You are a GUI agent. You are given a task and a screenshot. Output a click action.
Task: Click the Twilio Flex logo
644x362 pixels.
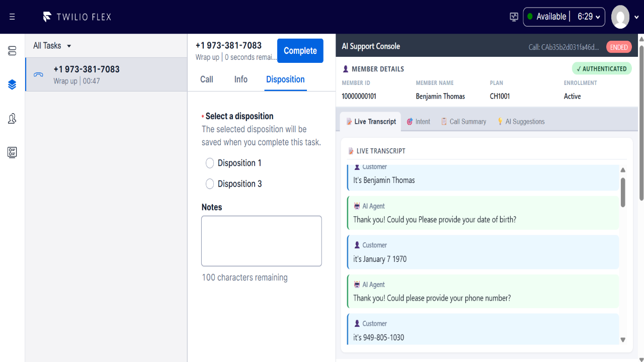[77, 17]
